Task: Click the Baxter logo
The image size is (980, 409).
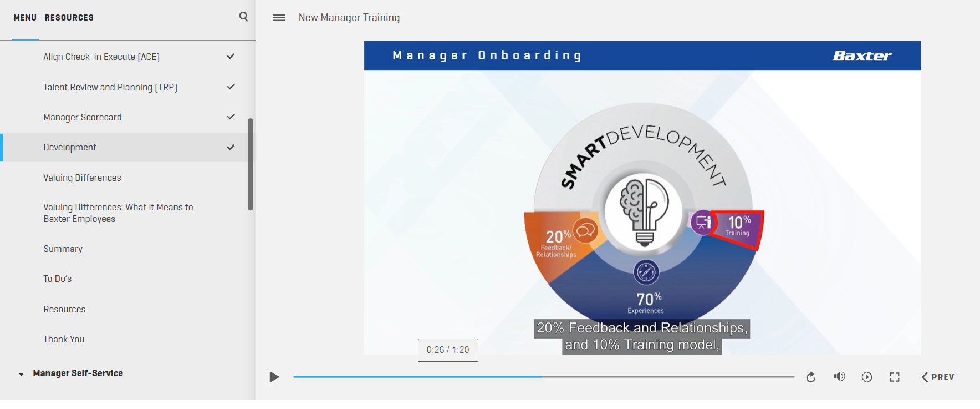Action: [862, 55]
